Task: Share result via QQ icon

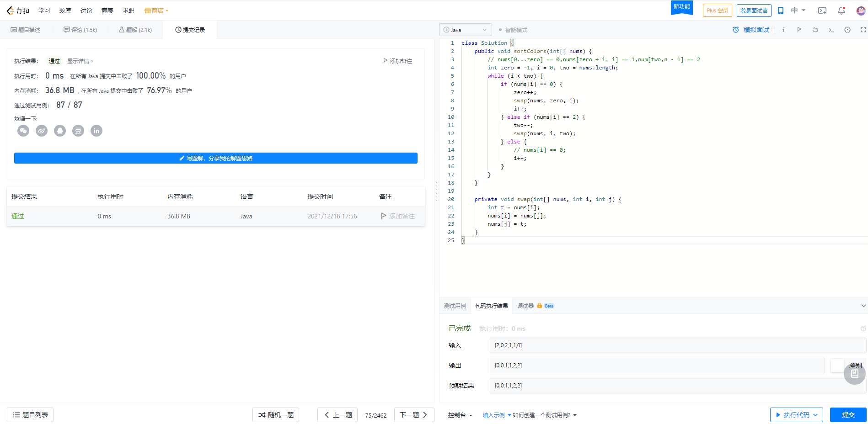Action: [60, 131]
